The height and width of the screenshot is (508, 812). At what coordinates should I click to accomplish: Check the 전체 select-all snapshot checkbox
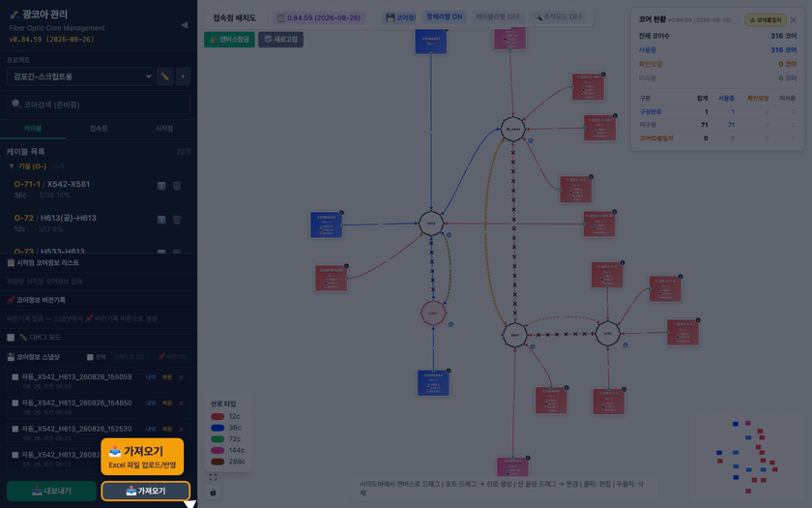click(90, 357)
